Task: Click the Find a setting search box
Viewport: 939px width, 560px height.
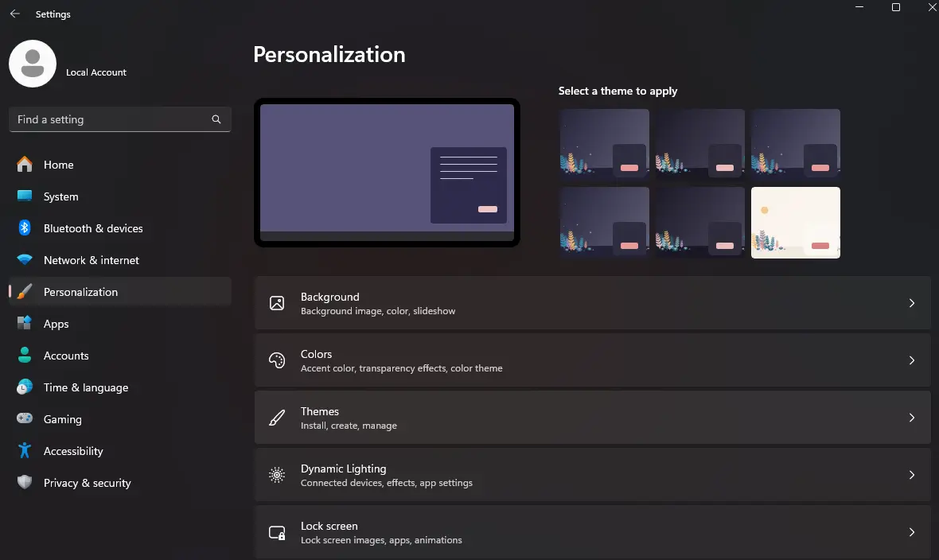Action: pos(120,119)
